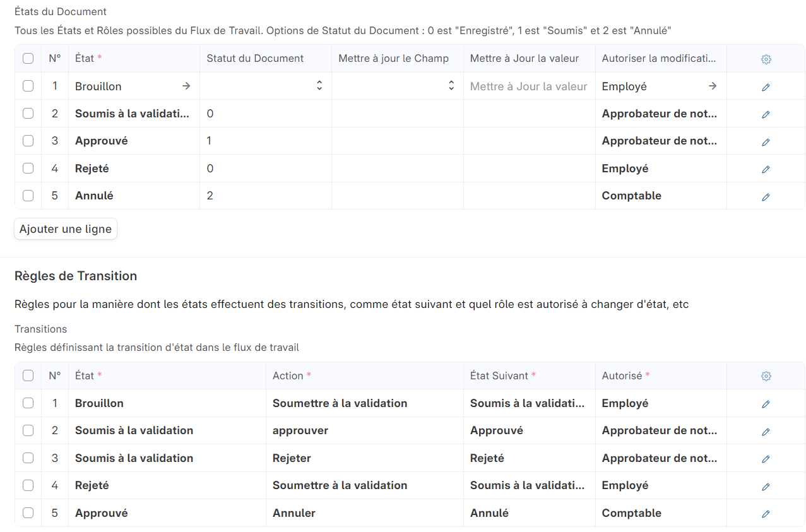Open Statut du Document dropdown in row 1

265,86
